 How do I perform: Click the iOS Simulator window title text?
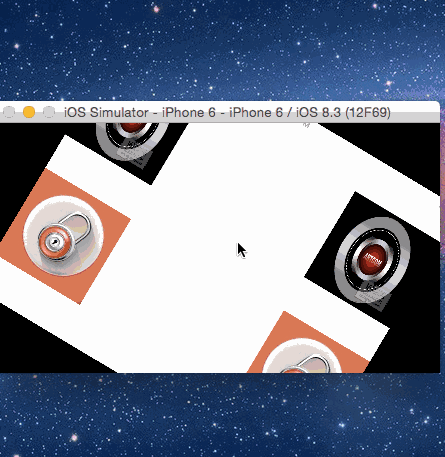pyautogui.click(x=227, y=112)
